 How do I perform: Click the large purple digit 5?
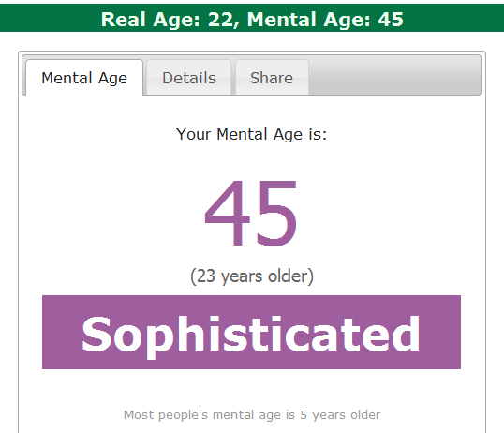pyautogui.click(x=276, y=214)
